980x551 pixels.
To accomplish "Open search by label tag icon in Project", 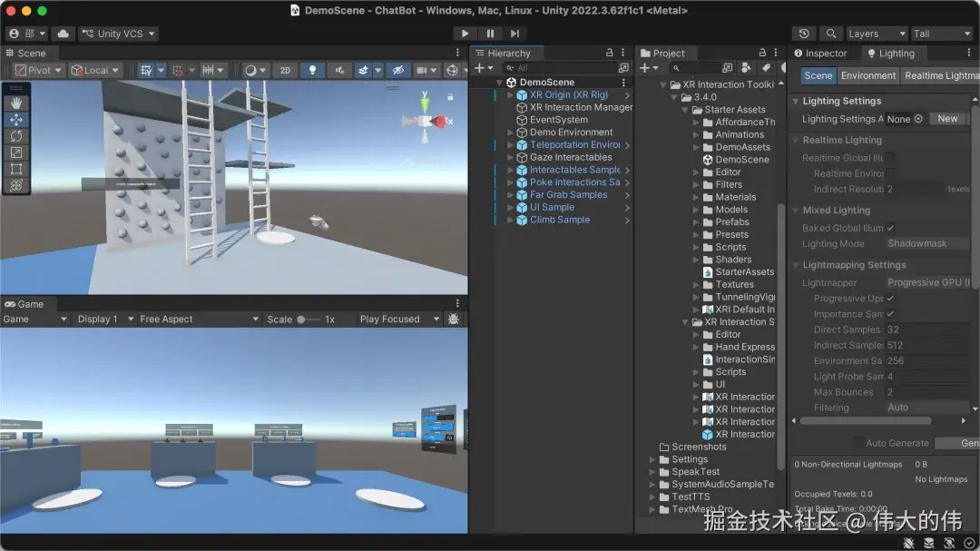I will pyautogui.click(x=766, y=67).
